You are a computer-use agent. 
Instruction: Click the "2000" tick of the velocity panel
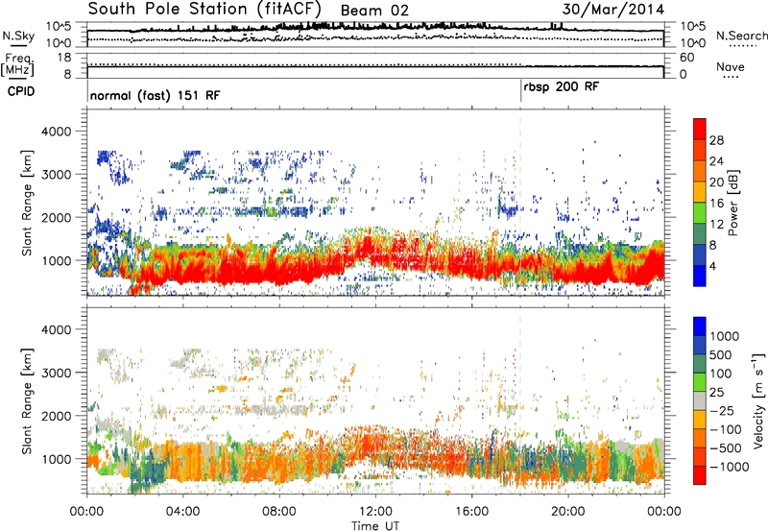[56, 416]
